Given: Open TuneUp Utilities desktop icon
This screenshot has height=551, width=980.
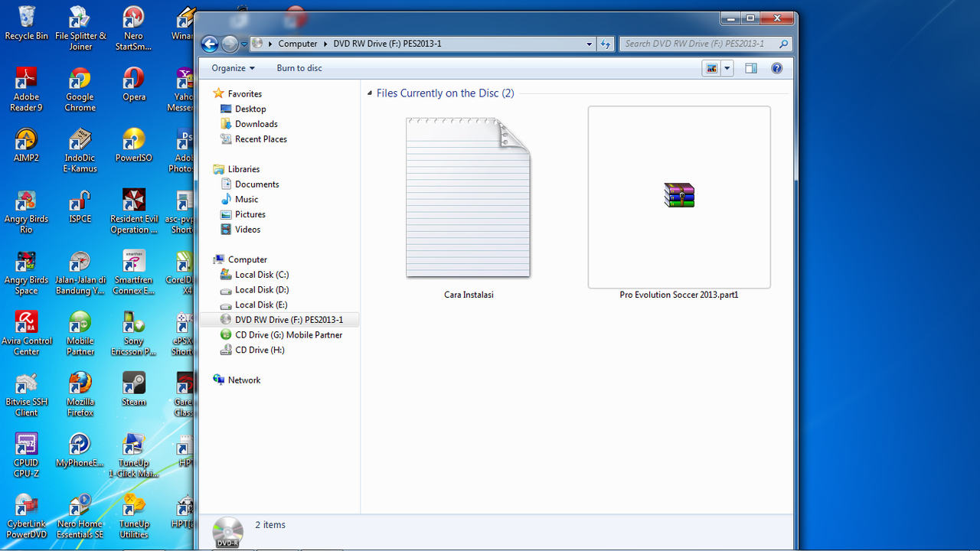Looking at the screenshot, I should point(133,517).
